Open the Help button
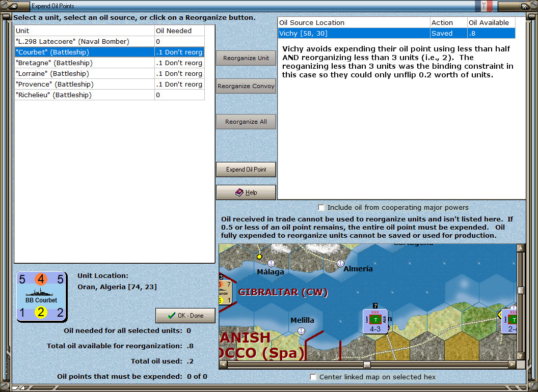The image size is (538, 392). (246, 192)
